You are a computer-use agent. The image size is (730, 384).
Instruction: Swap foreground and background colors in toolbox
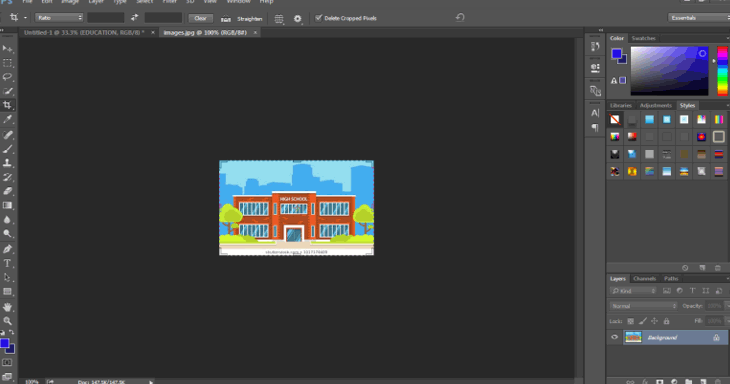tap(12, 332)
